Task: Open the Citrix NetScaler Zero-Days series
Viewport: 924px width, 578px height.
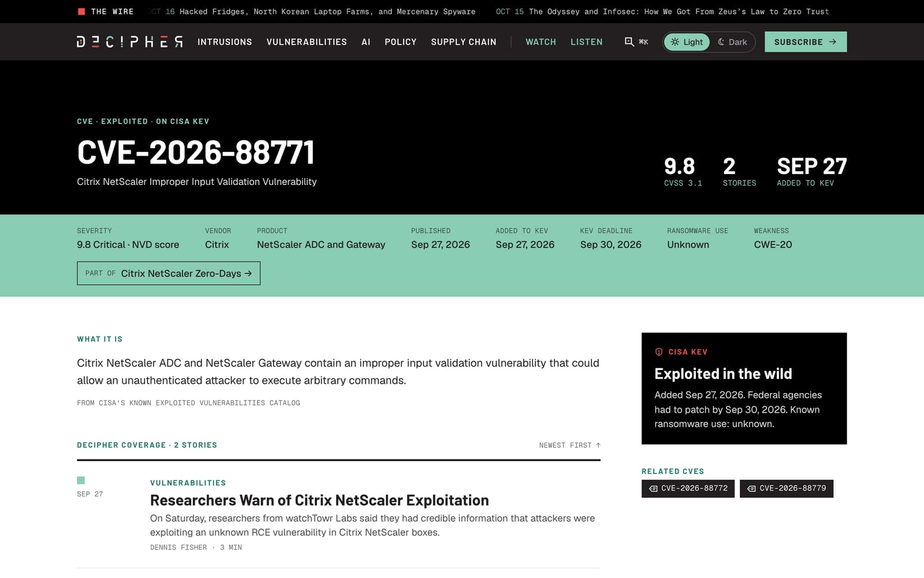Action: [169, 273]
